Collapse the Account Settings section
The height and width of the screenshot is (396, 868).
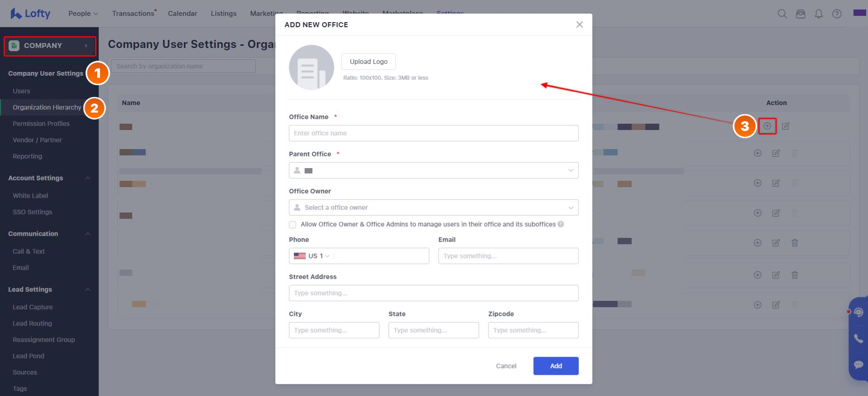tap(88, 178)
